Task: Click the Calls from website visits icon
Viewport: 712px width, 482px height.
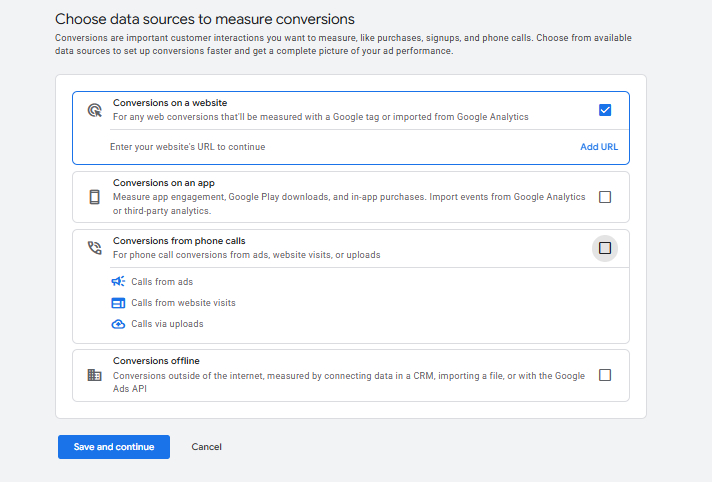Action: click(118, 303)
